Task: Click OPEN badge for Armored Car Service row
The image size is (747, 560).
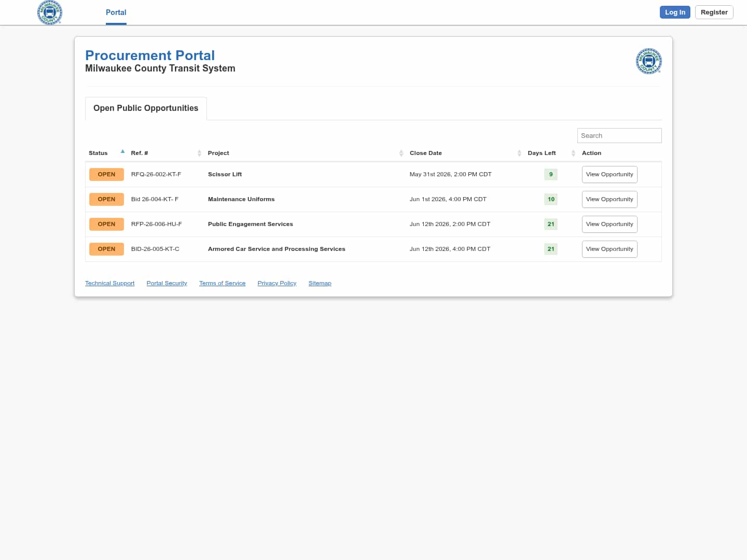Action: (x=106, y=249)
